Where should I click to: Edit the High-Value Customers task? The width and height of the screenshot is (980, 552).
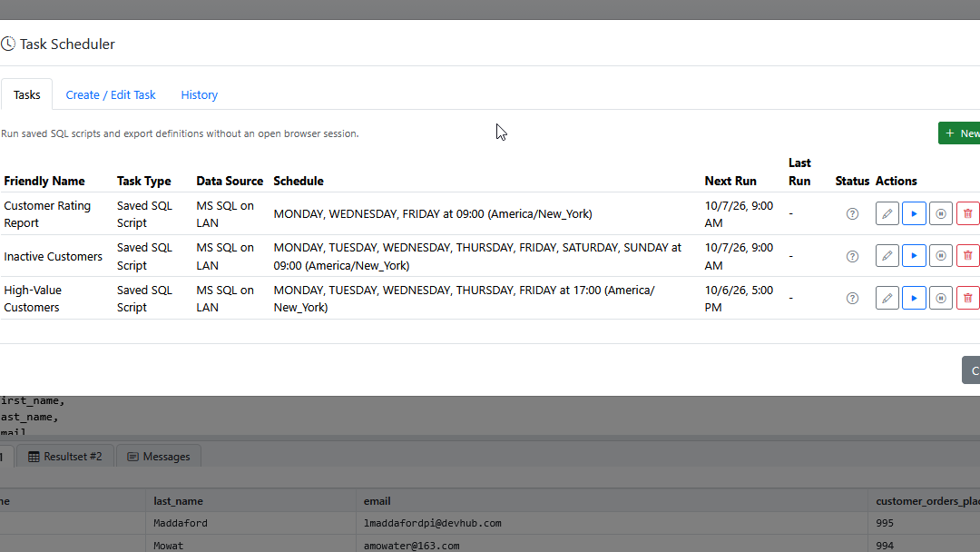point(887,298)
